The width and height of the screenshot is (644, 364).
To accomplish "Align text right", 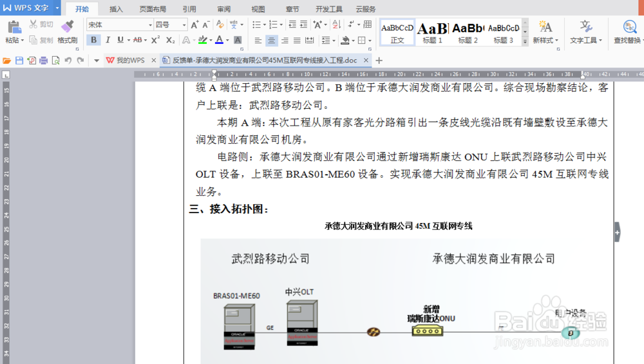I will (x=285, y=40).
